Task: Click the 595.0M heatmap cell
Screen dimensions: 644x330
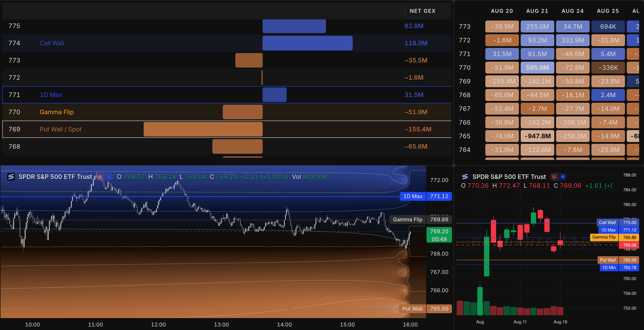Action: tap(537, 68)
